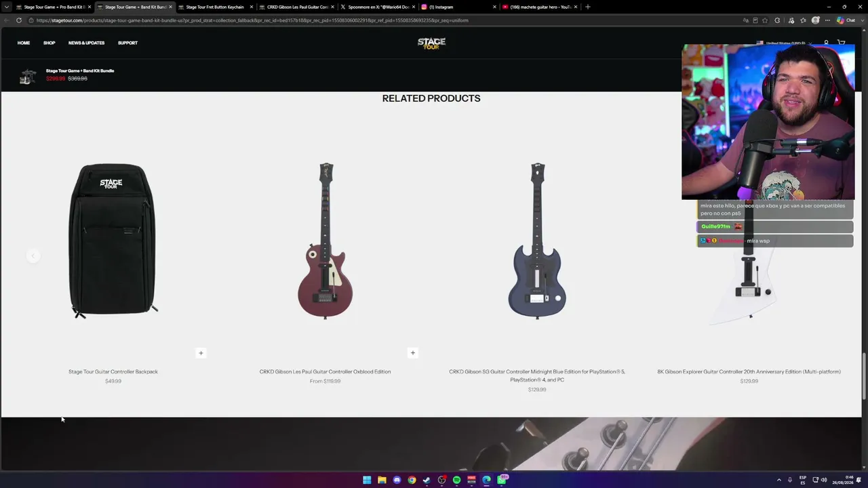Viewport: 868px width, 488px height.
Task: Open 8K Gibson Explorer 20th Anniversary link
Action: (749, 371)
